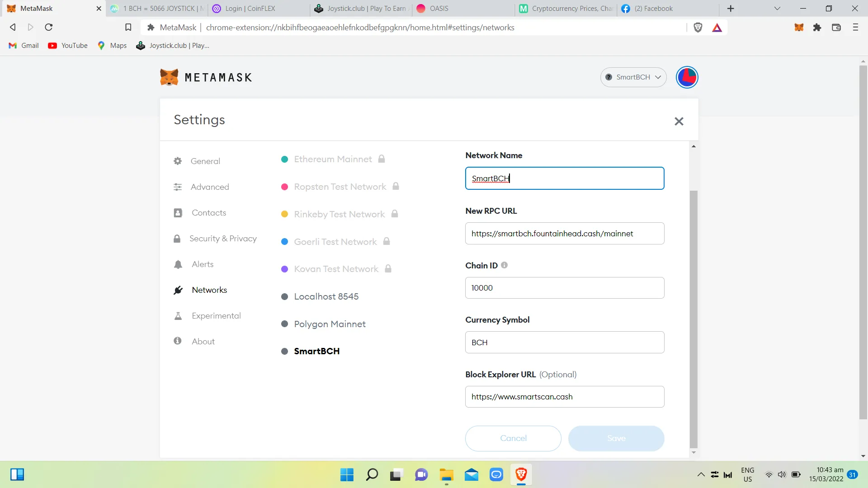Reload the current page
This screenshot has height=488, width=868.
(49, 28)
